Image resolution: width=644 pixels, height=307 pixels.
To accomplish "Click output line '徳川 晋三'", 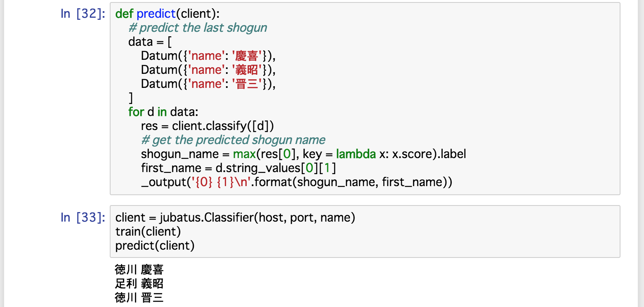I will tap(139, 298).
